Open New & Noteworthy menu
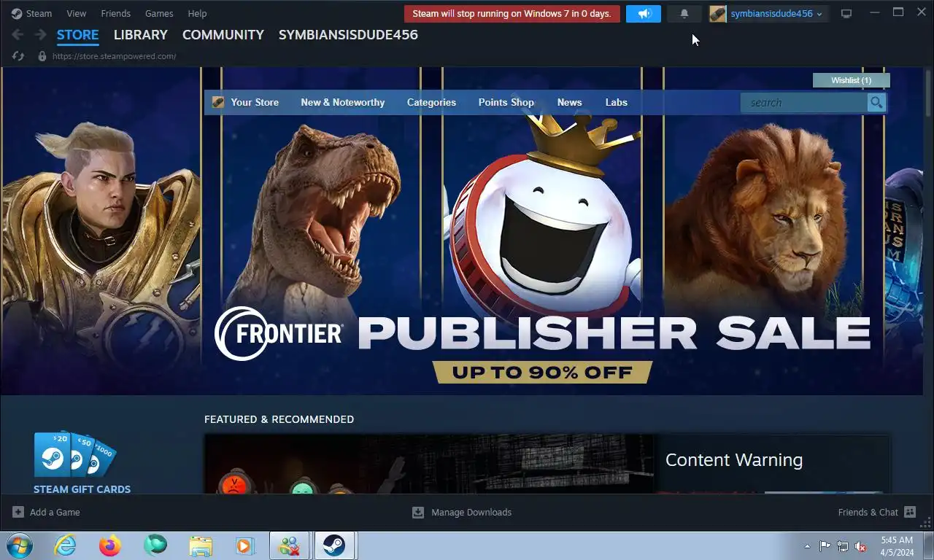934x560 pixels. (x=342, y=102)
